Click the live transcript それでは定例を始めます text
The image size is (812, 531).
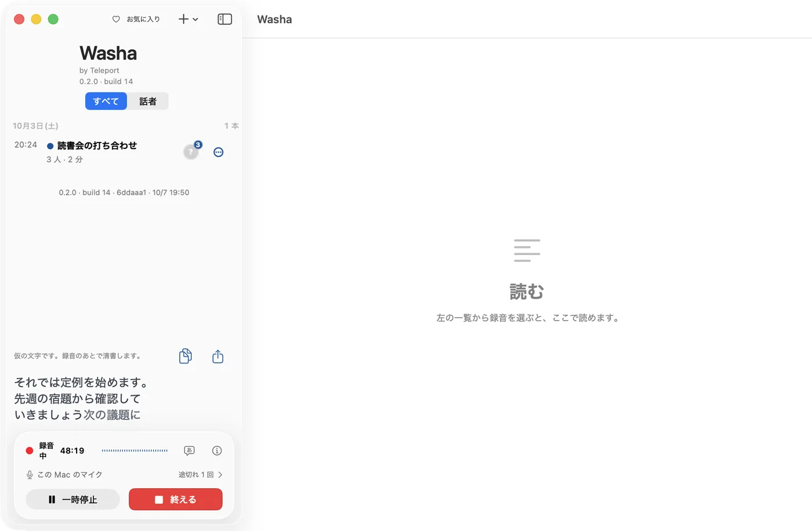pos(81,383)
